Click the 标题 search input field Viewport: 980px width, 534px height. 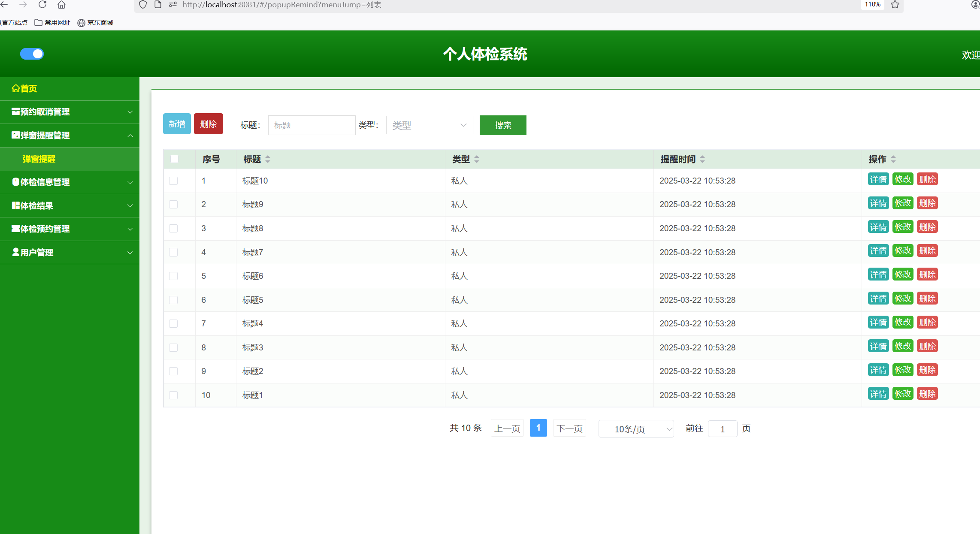(312, 125)
